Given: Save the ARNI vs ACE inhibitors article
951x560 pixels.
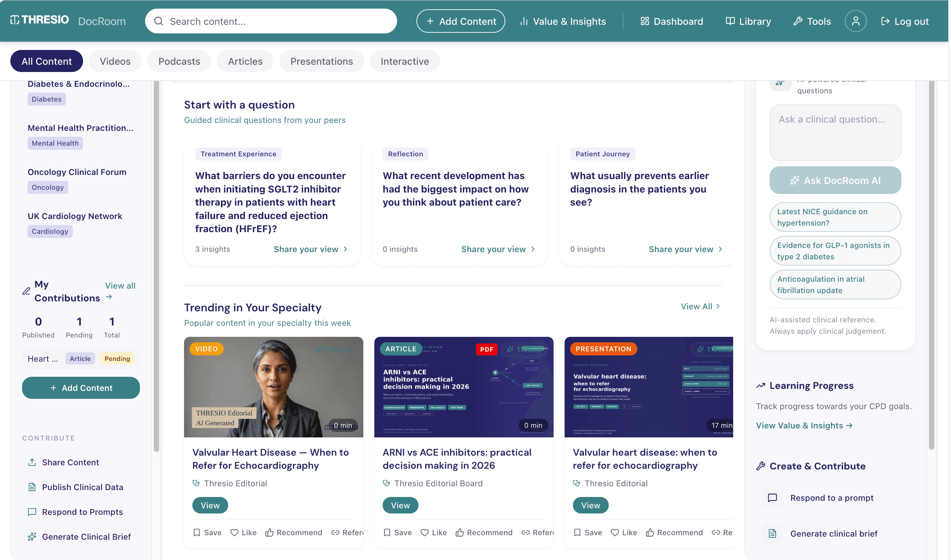Looking at the screenshot, I should pyautogui.click(x=398, y=532).
